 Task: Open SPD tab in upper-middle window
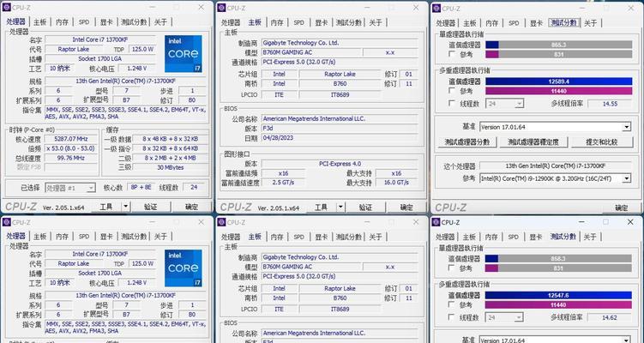pos(299,22)
